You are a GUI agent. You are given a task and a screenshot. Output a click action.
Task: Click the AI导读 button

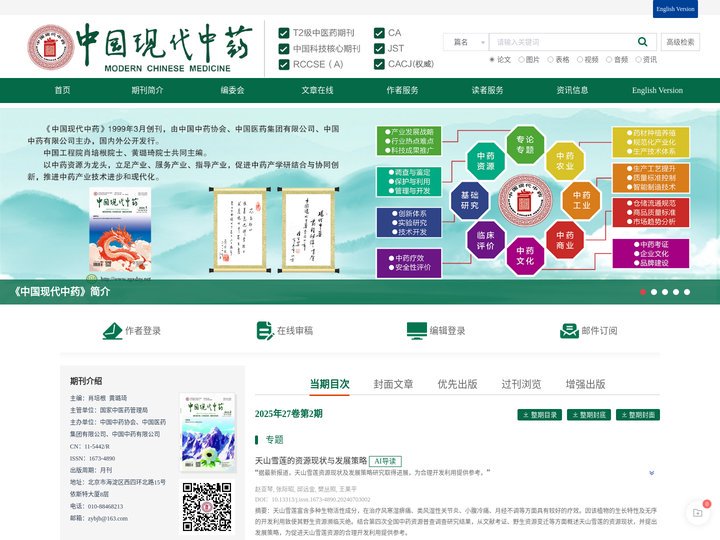point(385,461)
